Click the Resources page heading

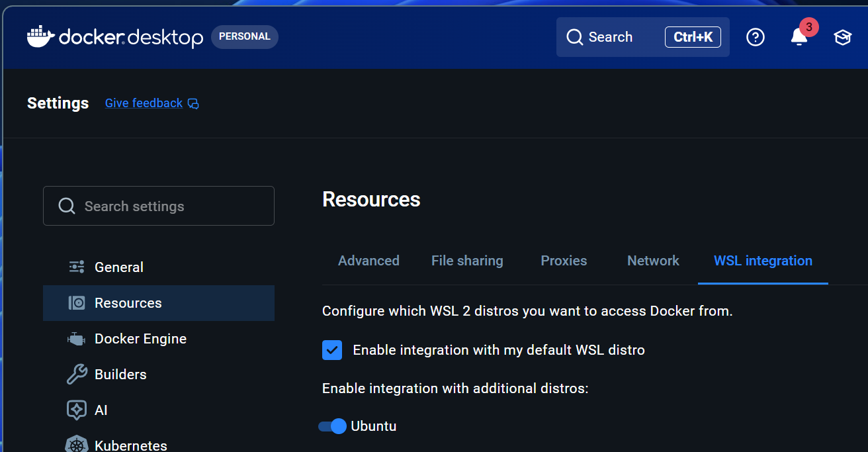(371, 199)
